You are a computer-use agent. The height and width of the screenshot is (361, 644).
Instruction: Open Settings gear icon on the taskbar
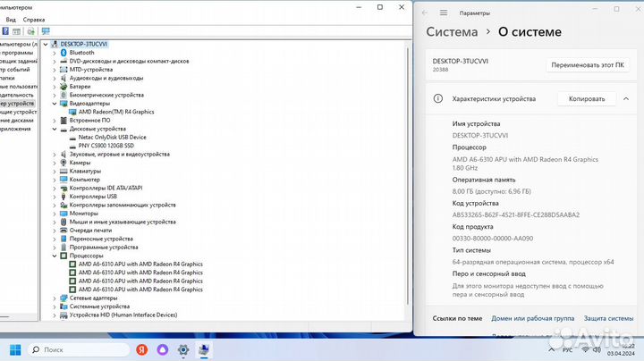click(183, 349)
